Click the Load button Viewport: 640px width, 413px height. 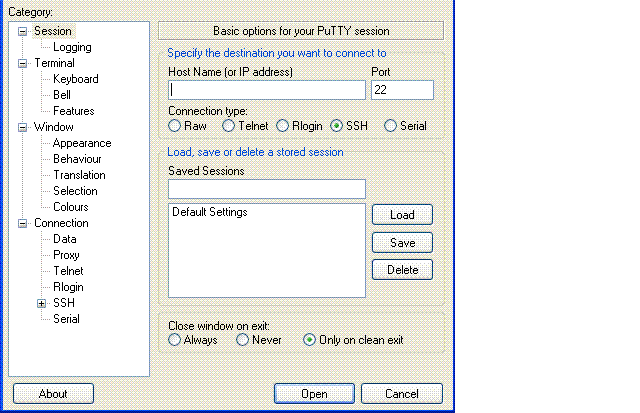(402, 215)
